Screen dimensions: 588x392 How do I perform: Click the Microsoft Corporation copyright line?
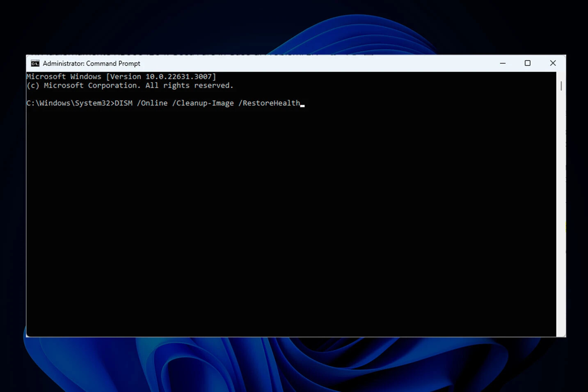pyautogui.click(x=130, y=85)
